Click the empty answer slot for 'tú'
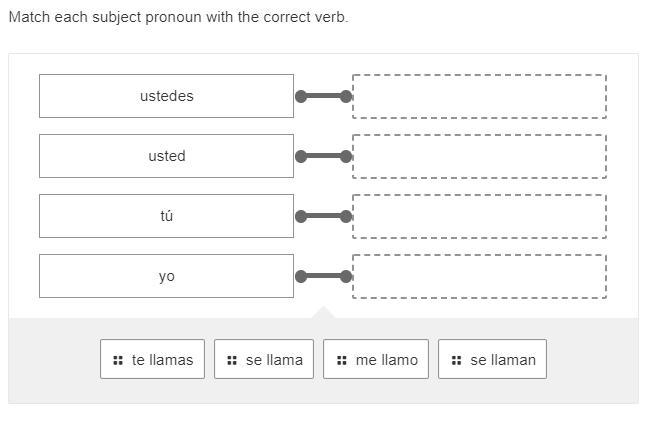656x427 pixels. pos(479,216)
